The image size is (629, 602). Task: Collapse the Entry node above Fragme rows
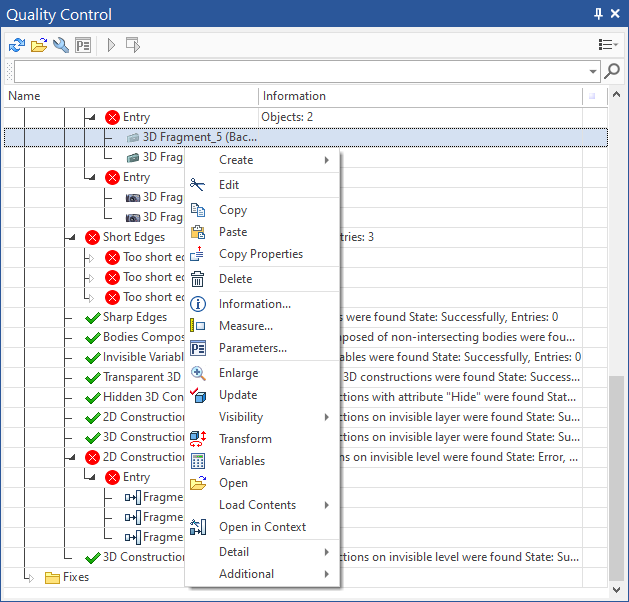(x=92, y=477)
